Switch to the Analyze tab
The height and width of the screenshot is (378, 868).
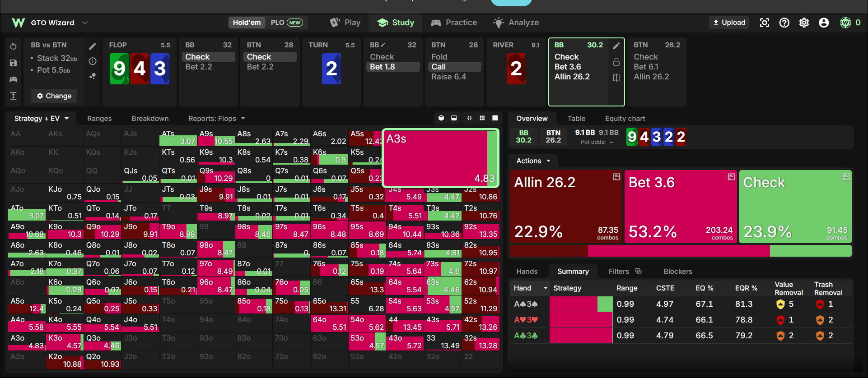tap(516, 23)
